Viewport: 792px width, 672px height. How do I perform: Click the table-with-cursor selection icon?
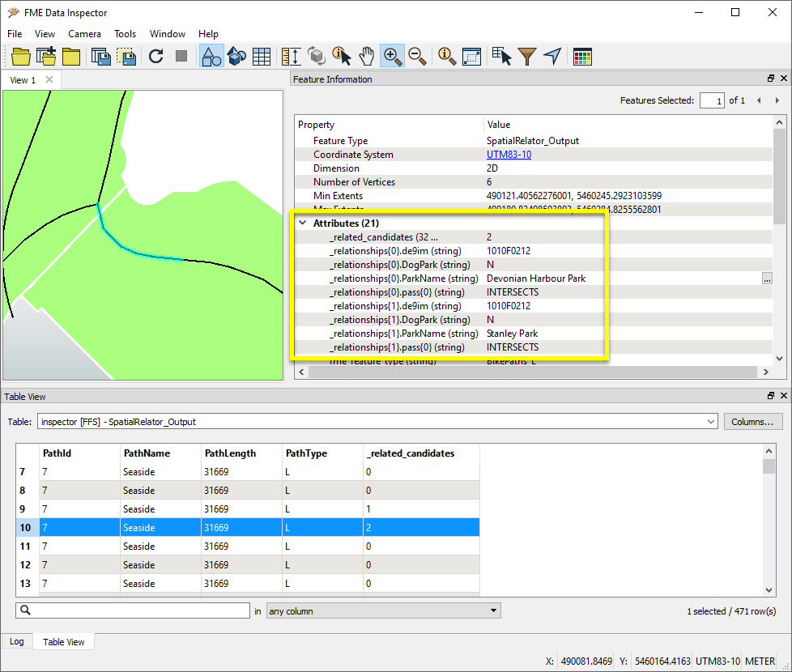(502, 56)
